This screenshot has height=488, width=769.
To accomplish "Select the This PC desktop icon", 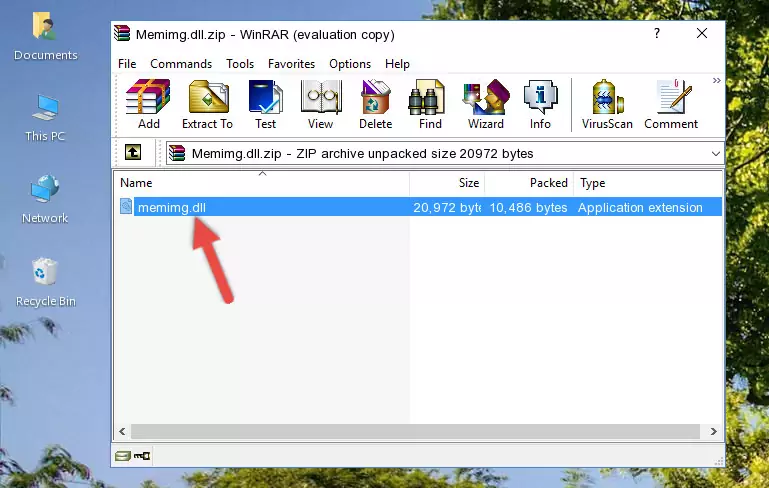I will 45,118.
